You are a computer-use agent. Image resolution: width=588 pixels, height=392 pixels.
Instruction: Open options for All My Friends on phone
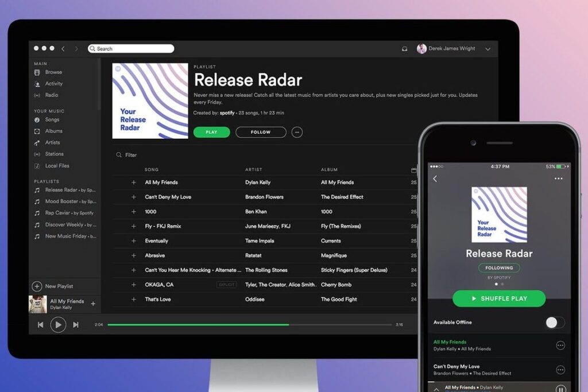coord(560,346)
